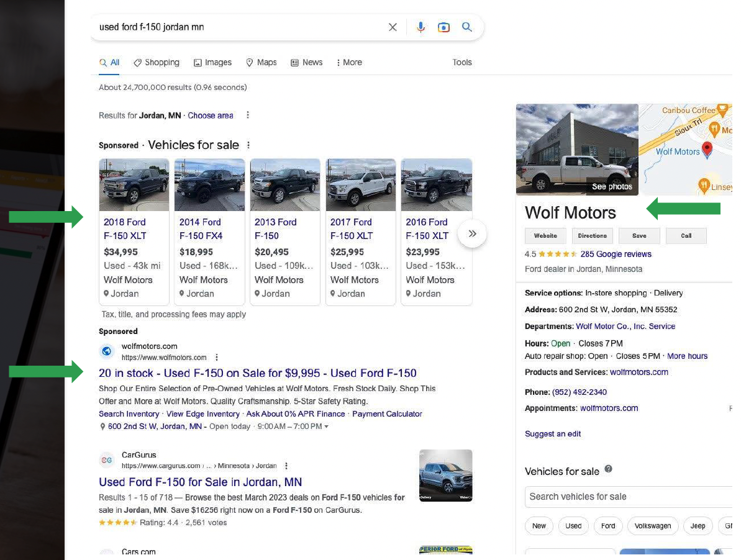Open the More search categories dropdown

coord(349,62)
